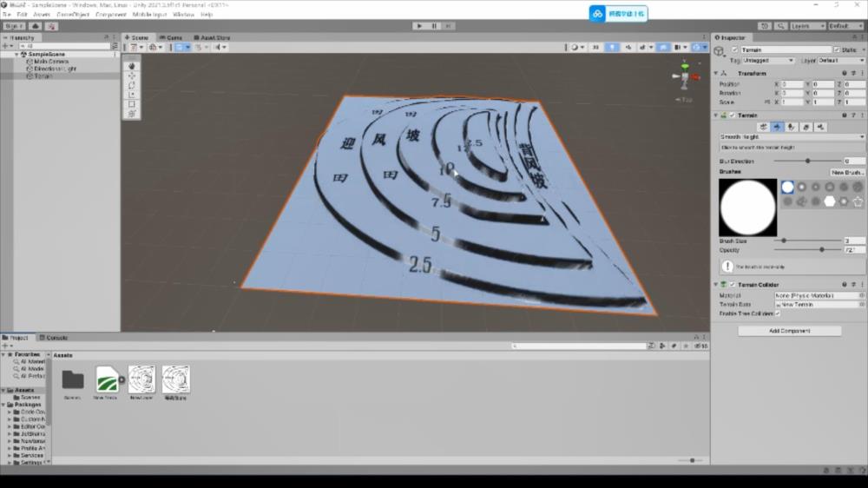Click the Pause button
The width and height of the screenshot is (868, 488).
pyautogui.click(x=434, y=25)
